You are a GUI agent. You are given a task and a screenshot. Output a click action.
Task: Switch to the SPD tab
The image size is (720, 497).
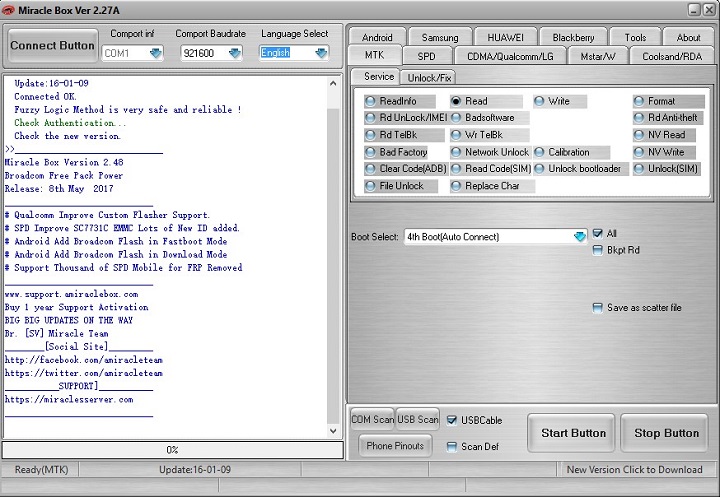[427, 56]
